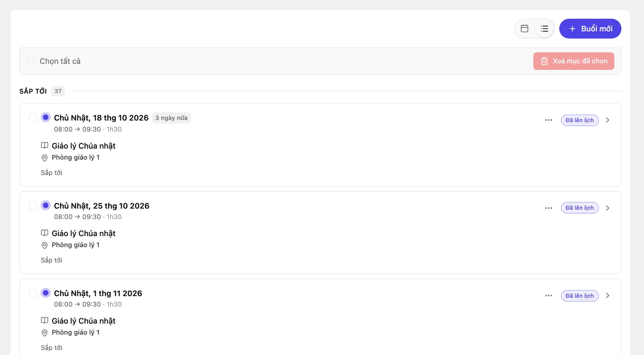
Task: Click 'Đã lên lịch' badge on 25 thg 10
Action: (580, 208)
